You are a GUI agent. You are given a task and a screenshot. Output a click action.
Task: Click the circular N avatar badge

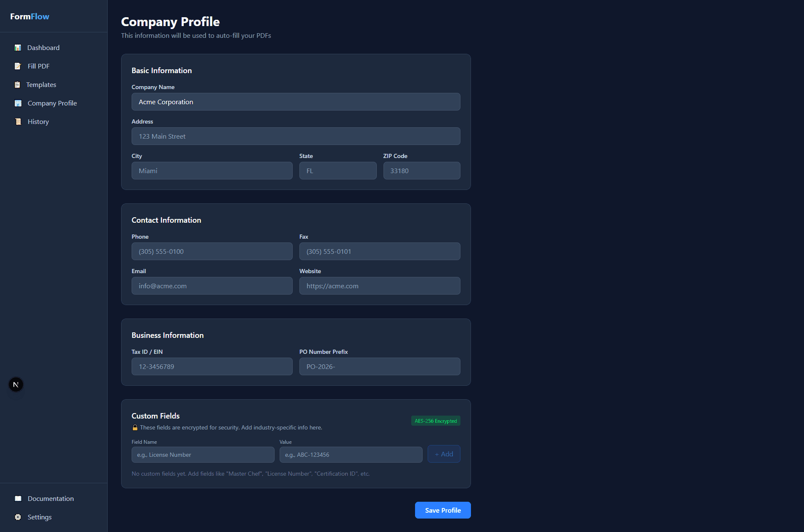[16, 384]
